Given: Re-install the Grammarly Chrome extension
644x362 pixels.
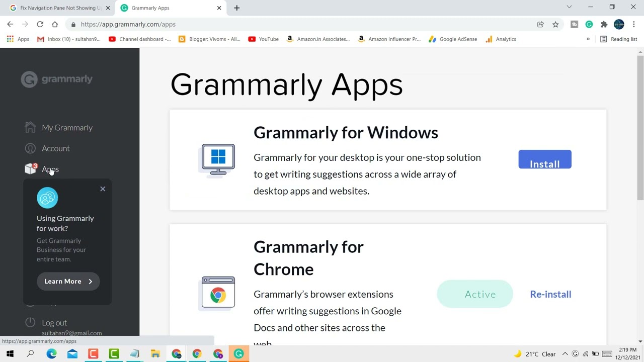Looking at the screenshot, I should pos(550,294).
